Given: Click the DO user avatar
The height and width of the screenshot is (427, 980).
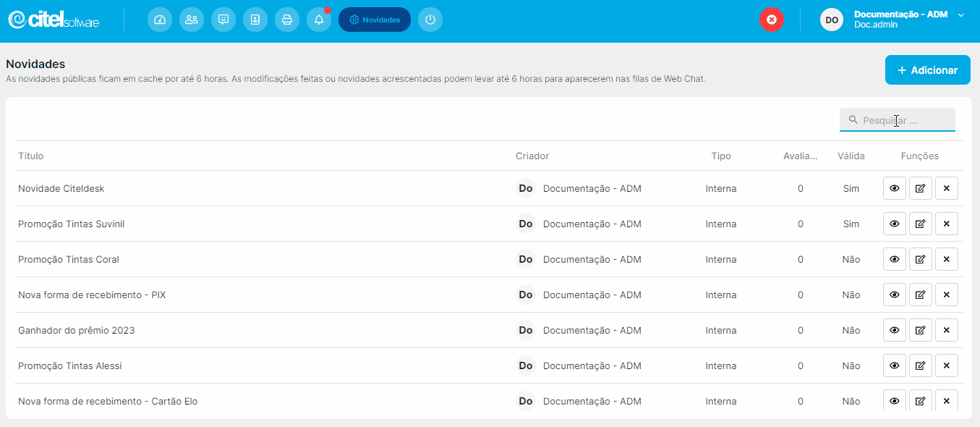Looking at the screenshot, I should tap(832, 20).
